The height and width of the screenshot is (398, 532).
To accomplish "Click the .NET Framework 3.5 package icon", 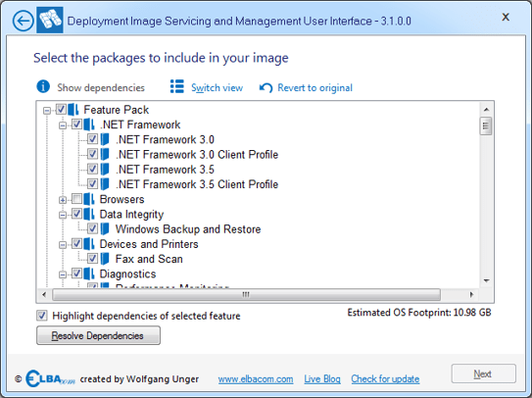I will coord(105,170).
